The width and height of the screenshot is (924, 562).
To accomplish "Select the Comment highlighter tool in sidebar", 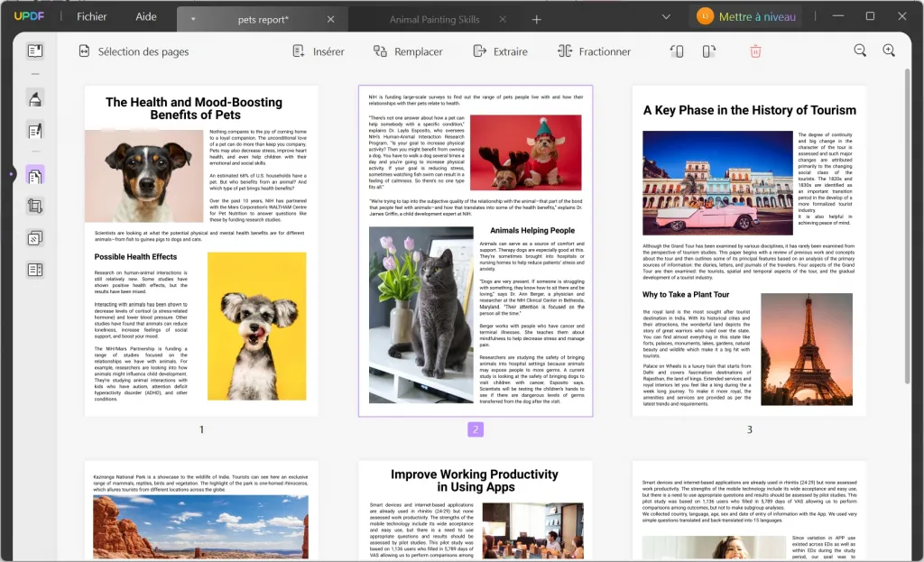I will (35, 98).
